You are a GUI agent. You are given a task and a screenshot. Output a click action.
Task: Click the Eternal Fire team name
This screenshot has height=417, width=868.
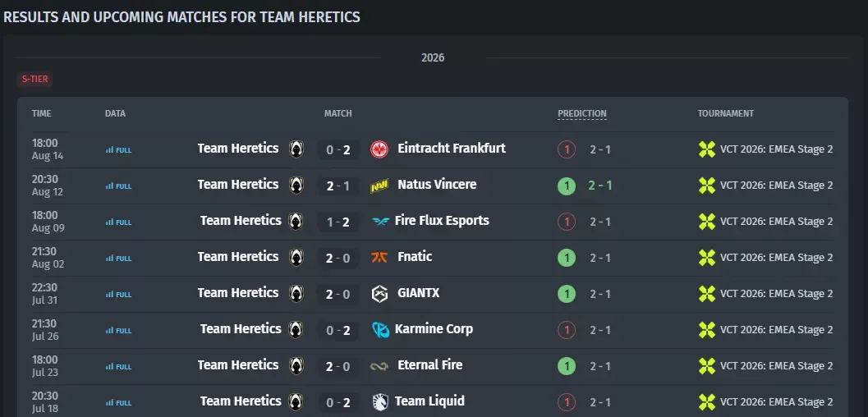pos(429,365)
